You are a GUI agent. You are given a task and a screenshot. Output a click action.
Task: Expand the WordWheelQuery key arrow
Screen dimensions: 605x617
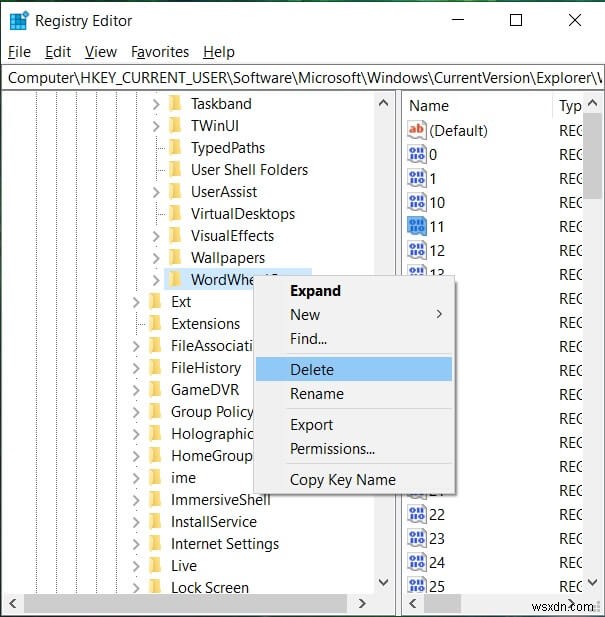pyautogui.click(x=156, y=280)
